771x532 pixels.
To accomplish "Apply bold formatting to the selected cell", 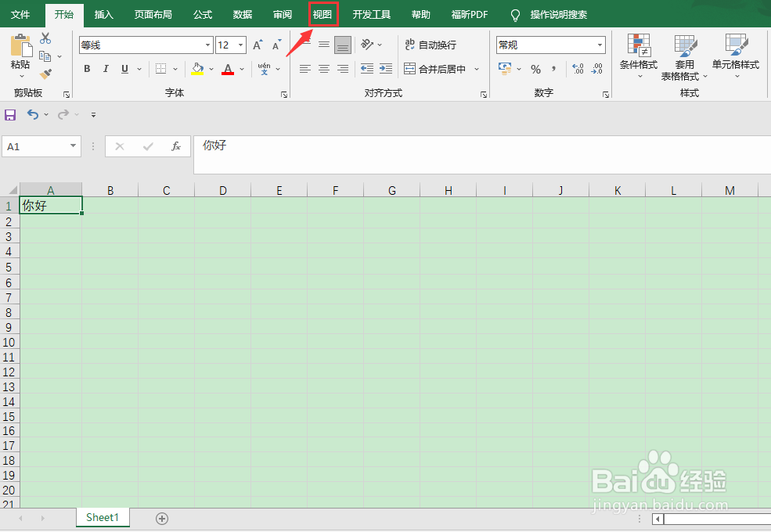I will tap(87, 69).
